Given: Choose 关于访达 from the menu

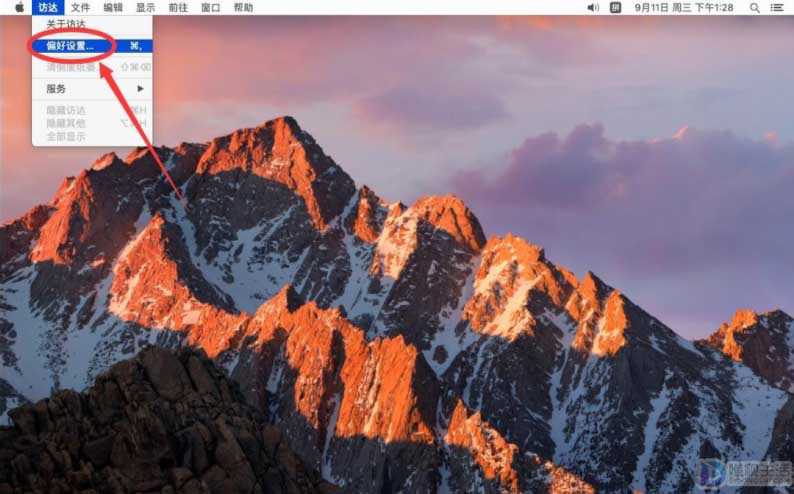Looking at the screenshot, I should [92, 24].
